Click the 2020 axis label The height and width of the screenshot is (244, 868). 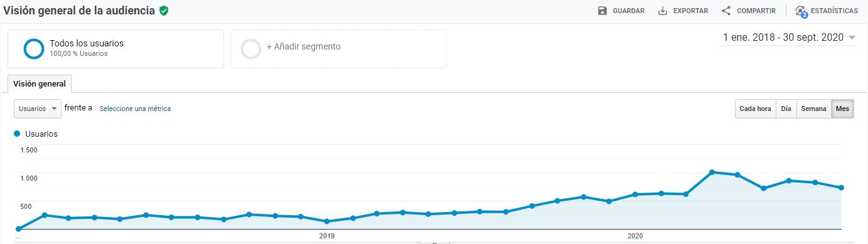coord(635,236)
